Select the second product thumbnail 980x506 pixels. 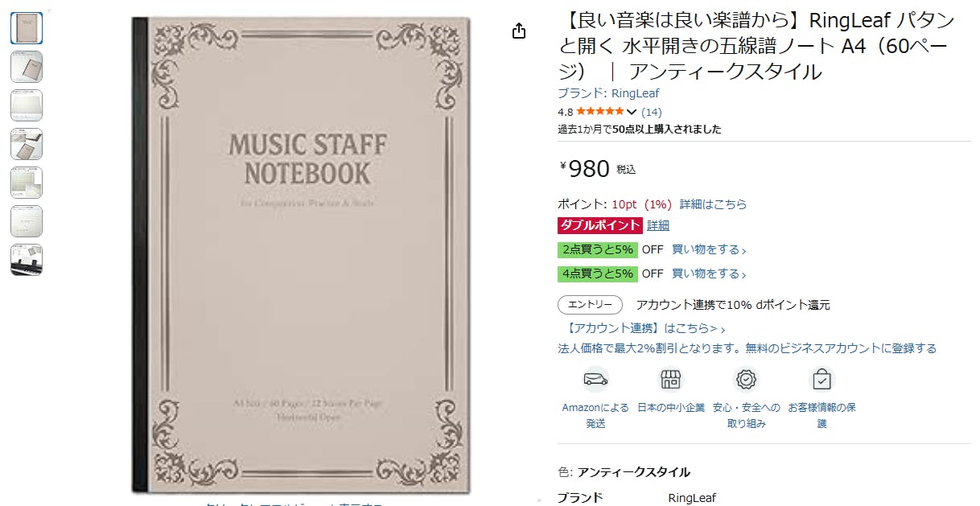click(27, 67)
